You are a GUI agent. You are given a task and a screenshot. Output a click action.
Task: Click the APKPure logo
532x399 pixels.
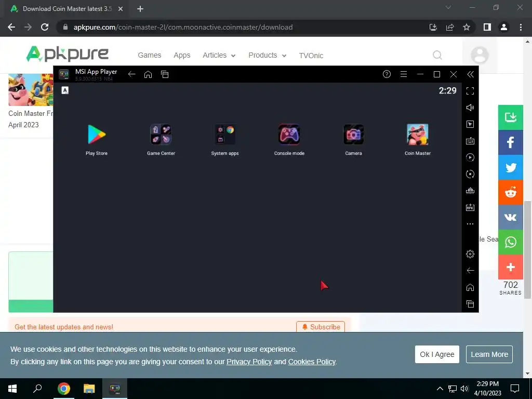click(x=67, y=54)
